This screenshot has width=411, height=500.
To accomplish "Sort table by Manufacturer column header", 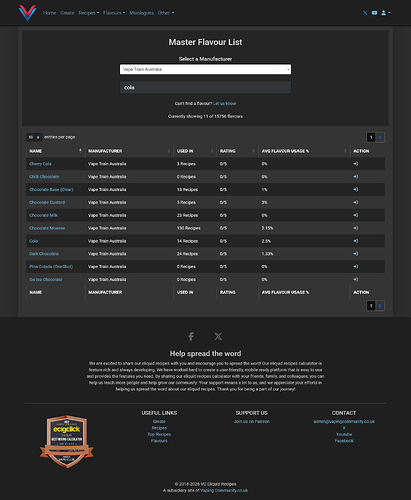I will pyautogui.click(x=129, y=151).
